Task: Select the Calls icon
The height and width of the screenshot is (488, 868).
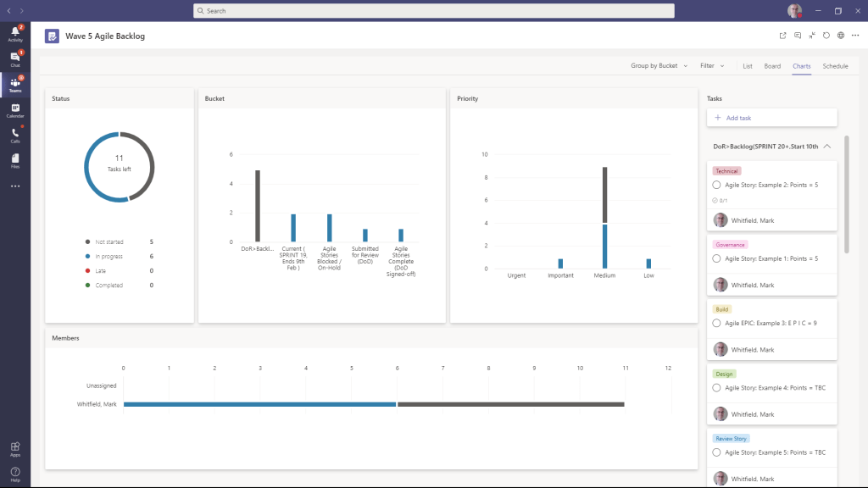Action: (x=14, y=134)
